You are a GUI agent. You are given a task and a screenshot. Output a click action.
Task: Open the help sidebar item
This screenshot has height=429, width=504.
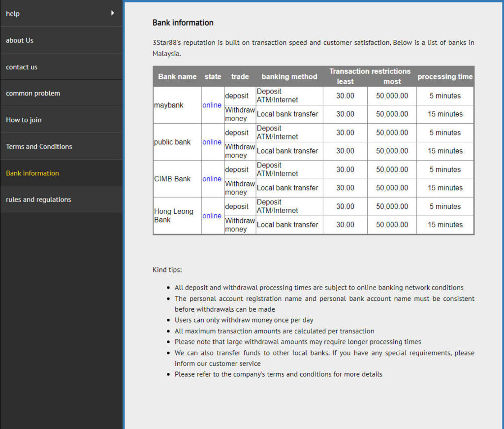coord(61,13)
